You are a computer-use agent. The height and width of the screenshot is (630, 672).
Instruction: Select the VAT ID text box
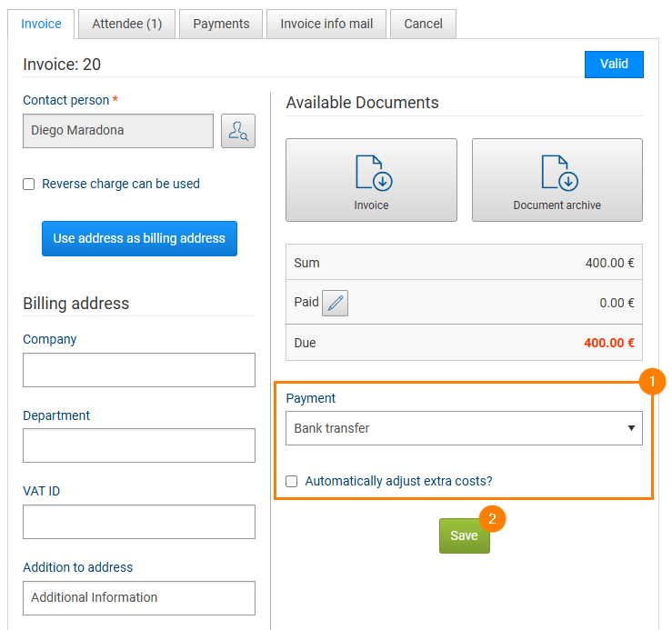pyautogui.click(x=139, y=522)
